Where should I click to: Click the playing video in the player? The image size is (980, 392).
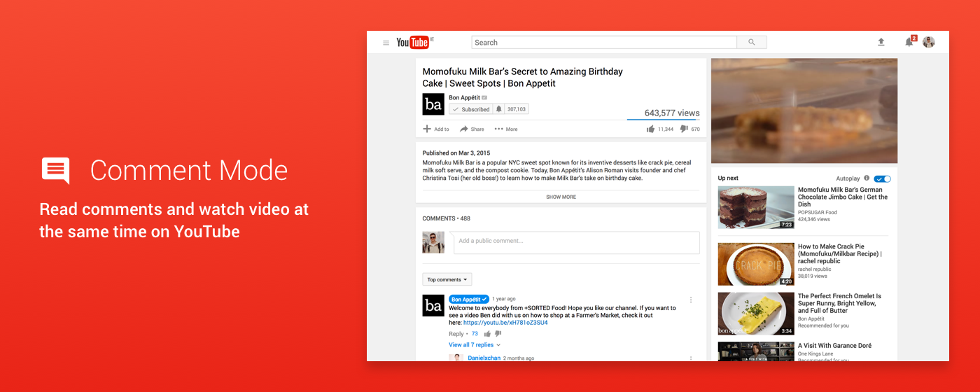pyautogui.click(x=804, y=111)
